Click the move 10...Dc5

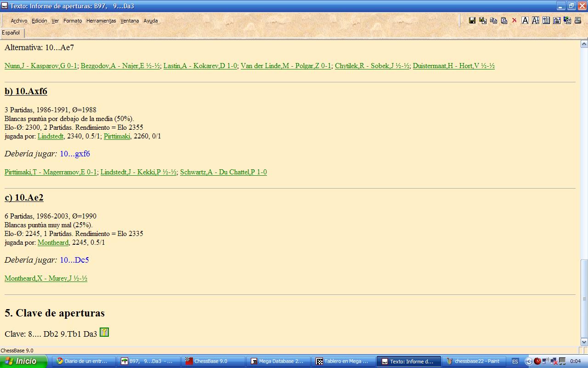74,260
